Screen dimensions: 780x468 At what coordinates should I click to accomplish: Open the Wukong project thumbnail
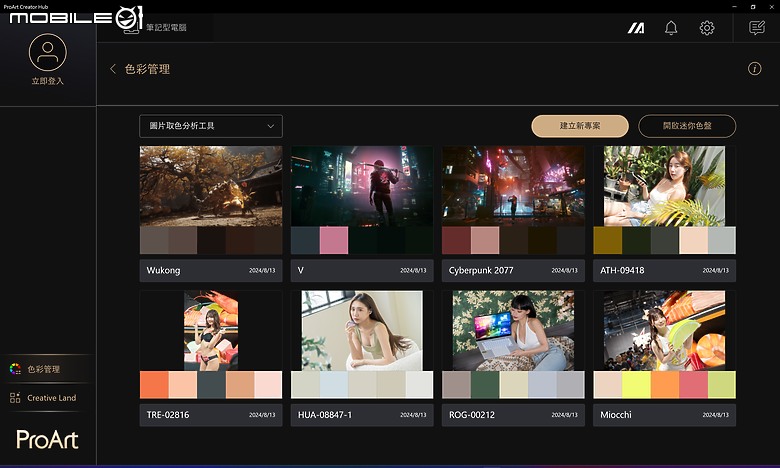pos(211,186)
